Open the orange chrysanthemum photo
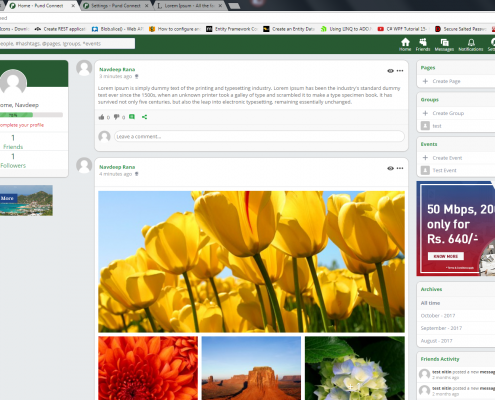Image resolution: width=495 pixels, height=400 pixels. point(148,368)
